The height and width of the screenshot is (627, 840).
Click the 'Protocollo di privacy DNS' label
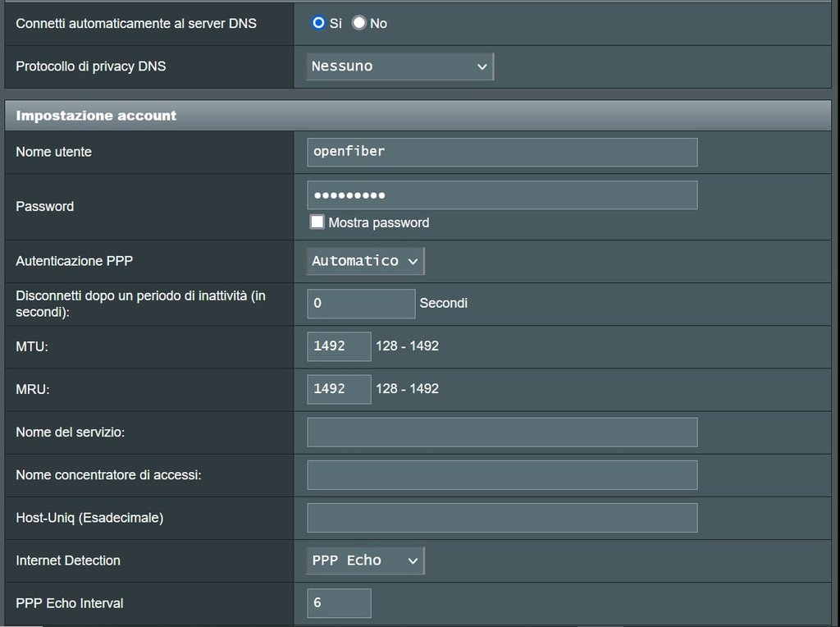point(90,66)
